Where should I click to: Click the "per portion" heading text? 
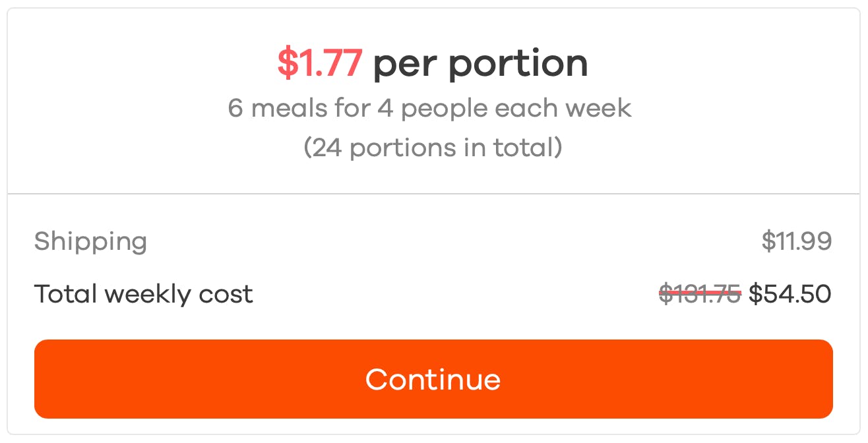pos(480,64)
